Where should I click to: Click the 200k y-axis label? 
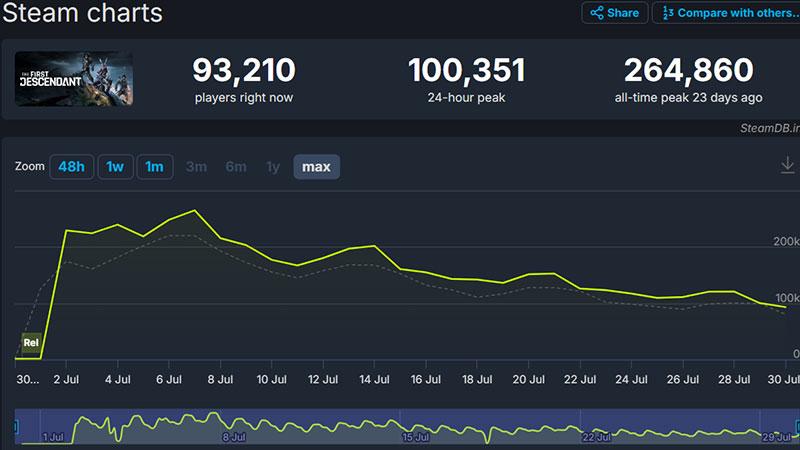[x=786, y=241]
